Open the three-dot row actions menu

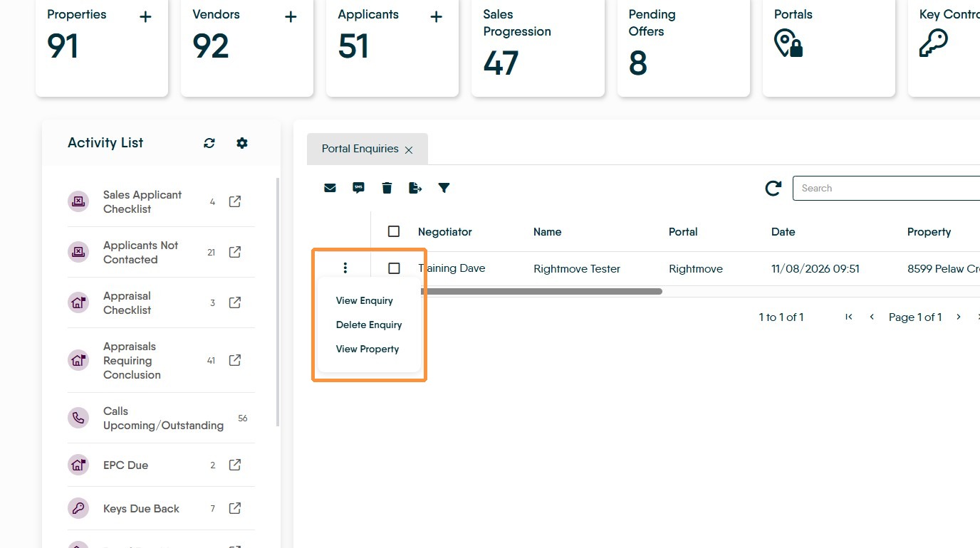[x=345, y=268]
